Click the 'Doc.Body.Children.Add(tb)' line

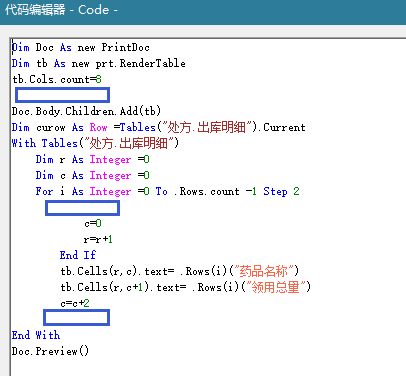[x=86, y=111]
